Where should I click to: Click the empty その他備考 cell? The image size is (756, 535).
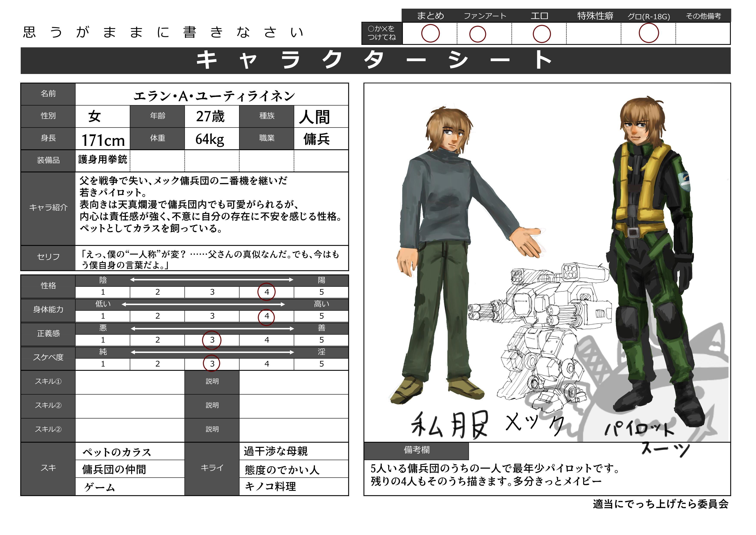pyautogui.click(x=703, y=34)
